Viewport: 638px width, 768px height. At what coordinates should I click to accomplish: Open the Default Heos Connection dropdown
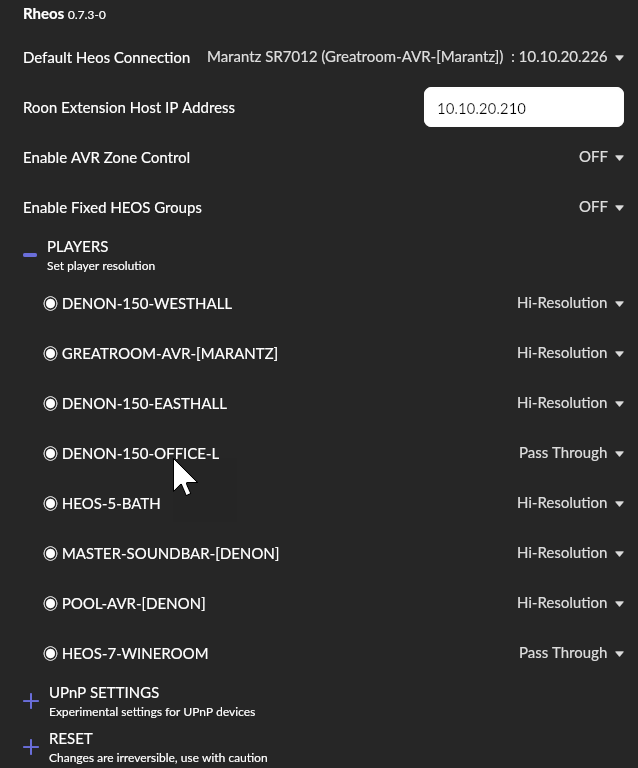415,57
